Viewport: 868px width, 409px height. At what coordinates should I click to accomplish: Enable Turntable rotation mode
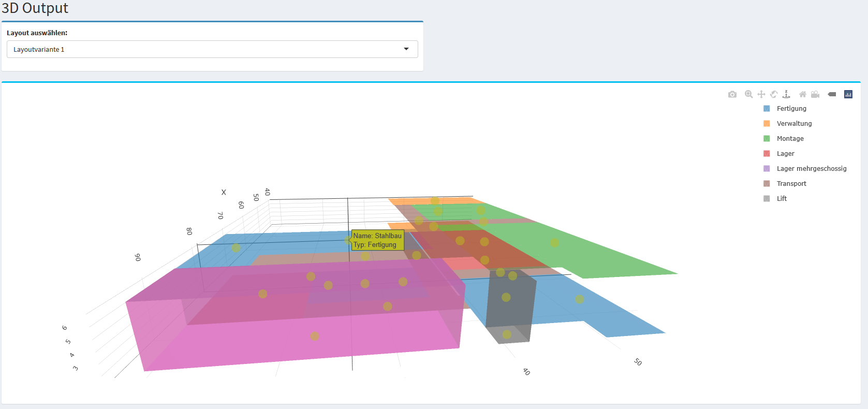click(786, 94)
